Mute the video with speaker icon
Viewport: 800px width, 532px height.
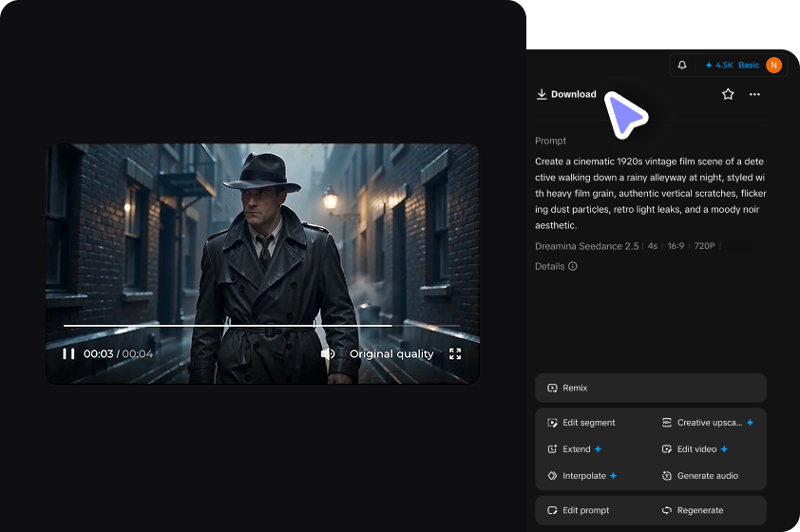click(x=328, y=353)
